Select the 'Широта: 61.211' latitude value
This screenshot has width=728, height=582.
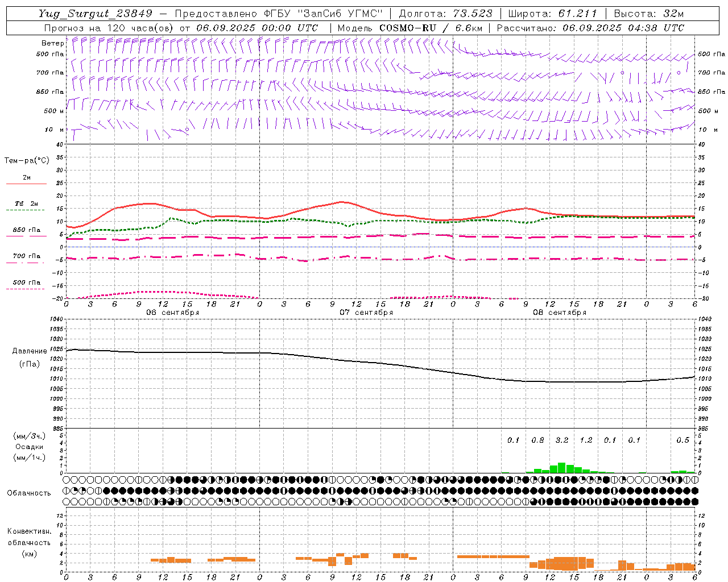pyautogui.click(x=552, y=14)
